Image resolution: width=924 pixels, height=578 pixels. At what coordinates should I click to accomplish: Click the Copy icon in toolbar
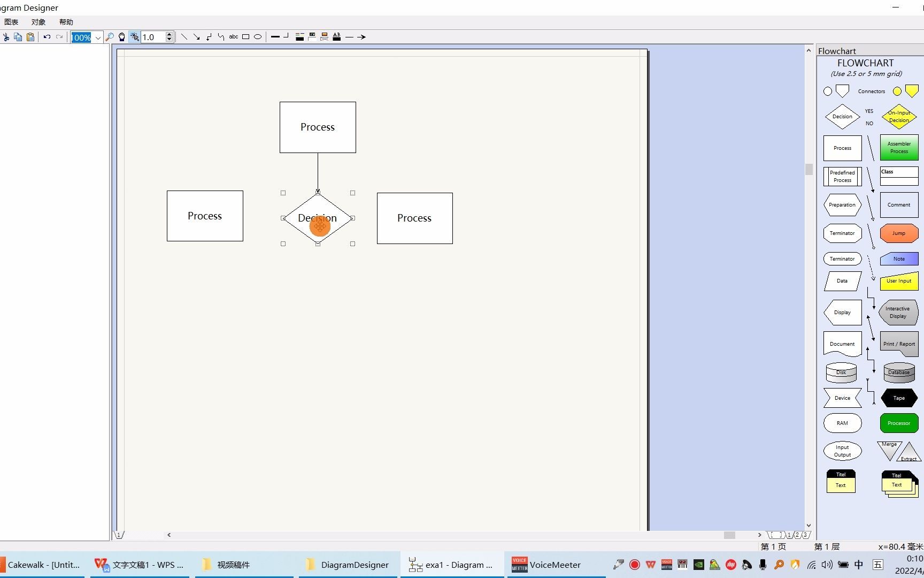tap(18, 37)
